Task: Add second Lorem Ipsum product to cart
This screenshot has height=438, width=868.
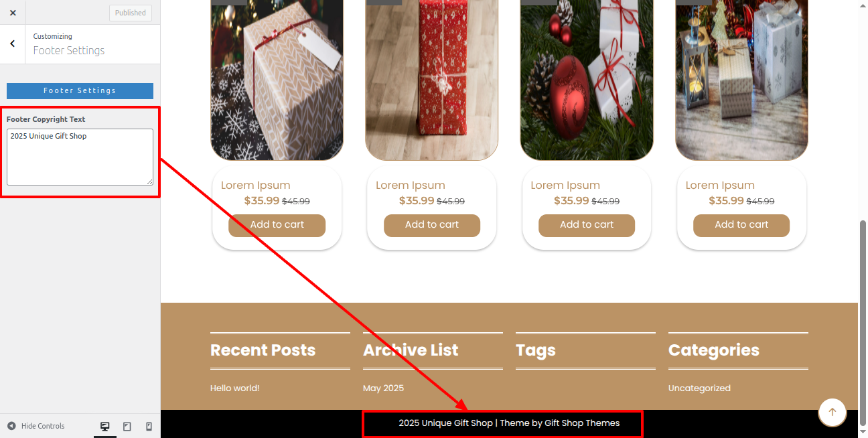Action: tap(432, 225)
